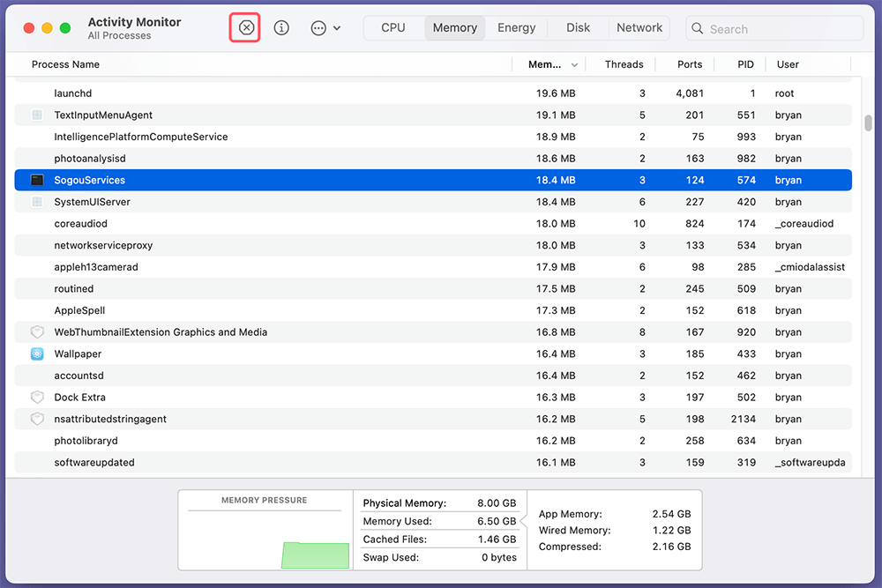
Task: Open the Energy view
Action: [x=516, y=27]
